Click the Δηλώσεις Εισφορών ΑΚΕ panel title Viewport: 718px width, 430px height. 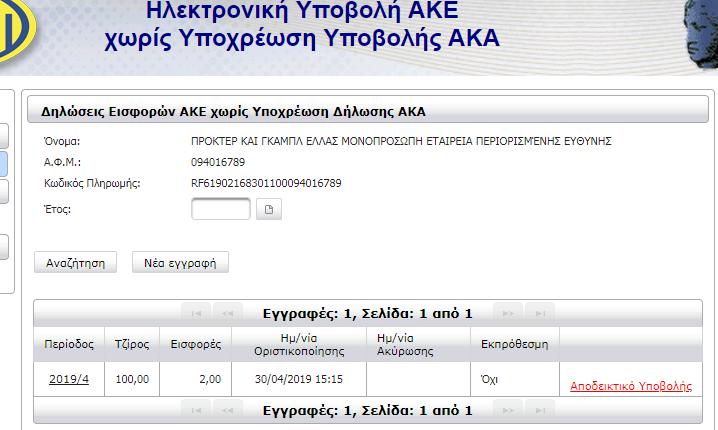[234, 111]
